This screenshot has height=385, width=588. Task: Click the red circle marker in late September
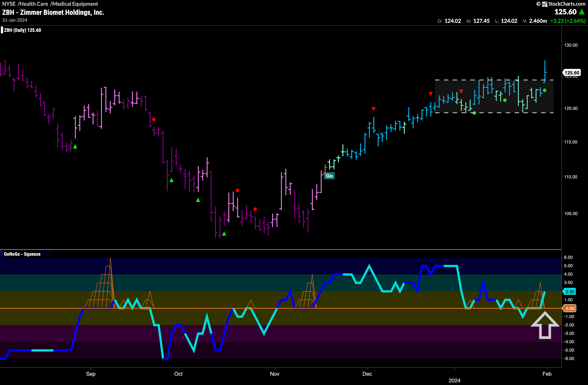click(154, 120)
